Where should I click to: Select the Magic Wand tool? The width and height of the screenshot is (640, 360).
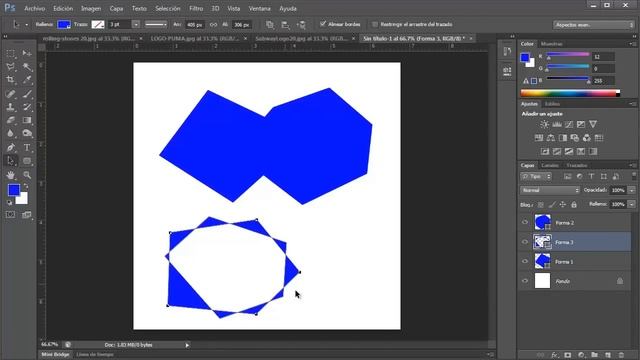27,67
